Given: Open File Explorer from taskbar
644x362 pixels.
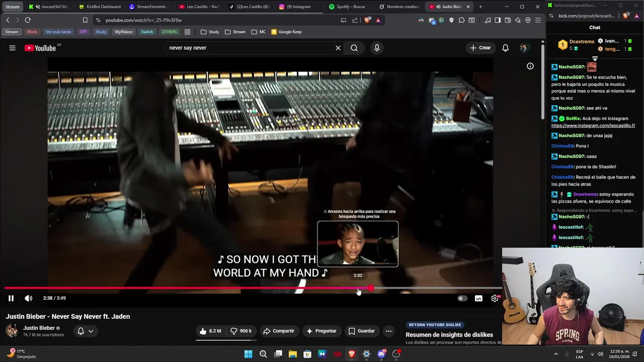Looking at the screenshot, I should pyautogui.click(x=293, y=354).
